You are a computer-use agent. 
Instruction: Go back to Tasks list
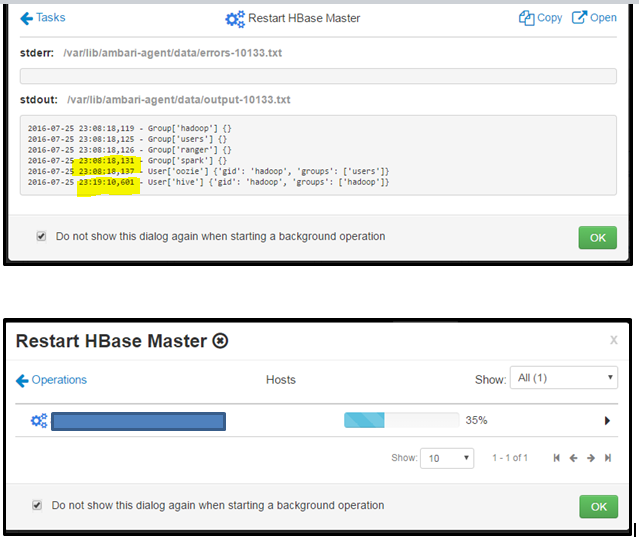(x=43, y=18)
